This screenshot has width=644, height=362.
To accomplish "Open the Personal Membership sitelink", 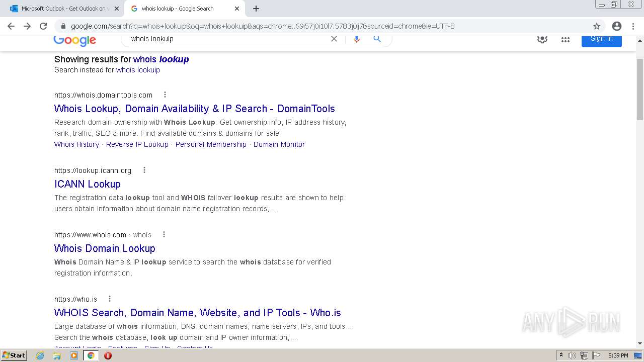I will tap(211, 144).
